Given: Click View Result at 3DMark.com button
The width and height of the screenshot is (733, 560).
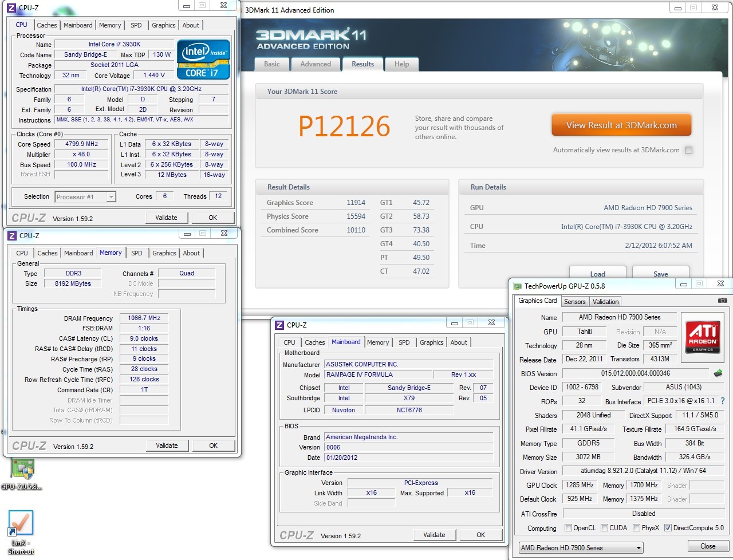Looking at the screenshot, I should (621, 125).
